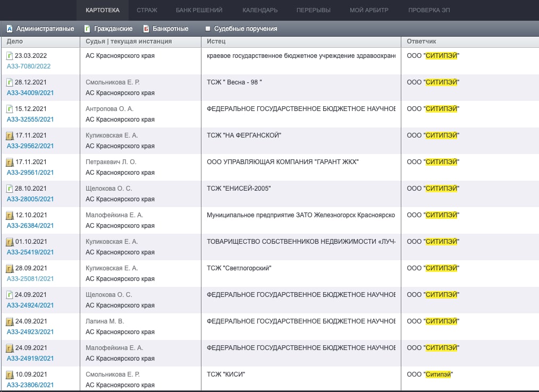Click the Ответчик column header
Screen dimensions: 539x392
point(422,41)
